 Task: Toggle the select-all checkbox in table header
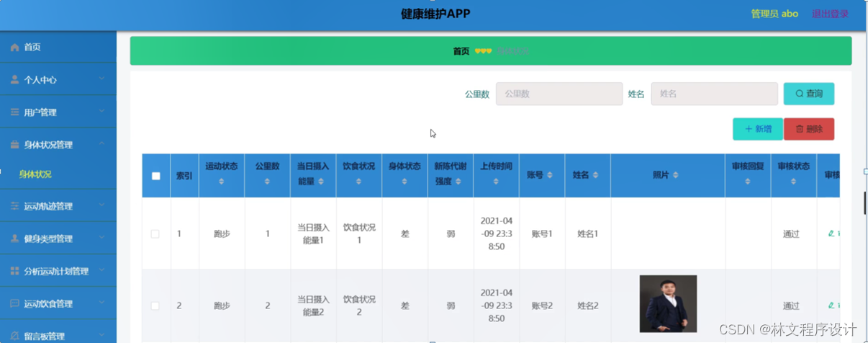pos(156,176)
